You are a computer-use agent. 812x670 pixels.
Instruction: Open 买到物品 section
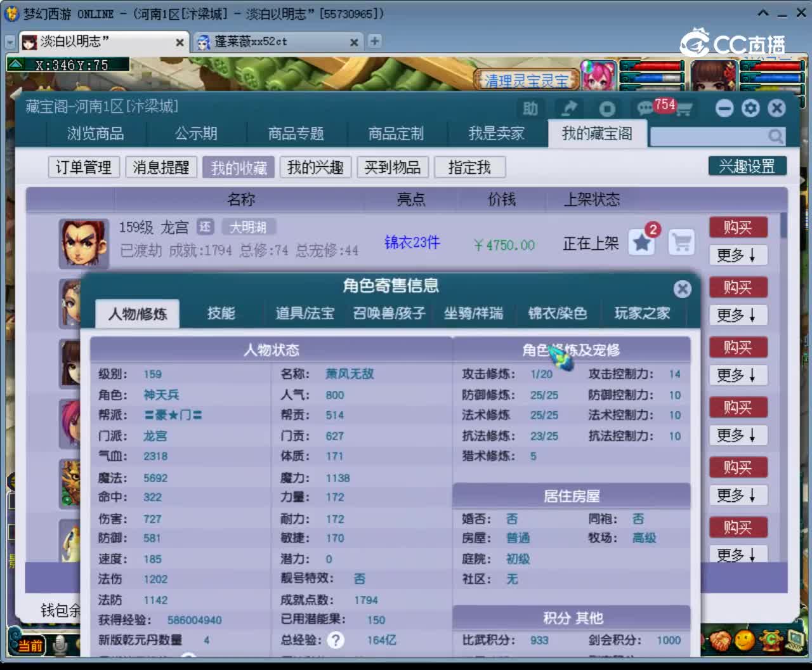[x=393, y=167]
